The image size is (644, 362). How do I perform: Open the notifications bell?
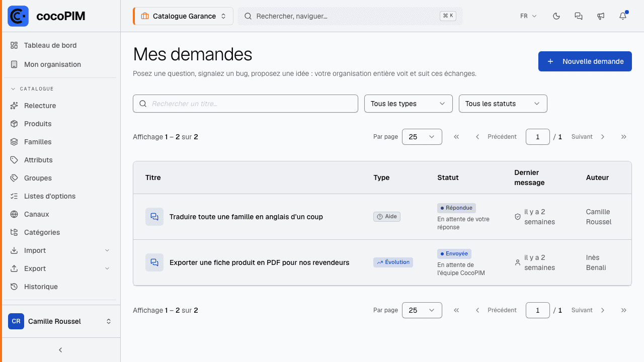click(x=623, y=16)
